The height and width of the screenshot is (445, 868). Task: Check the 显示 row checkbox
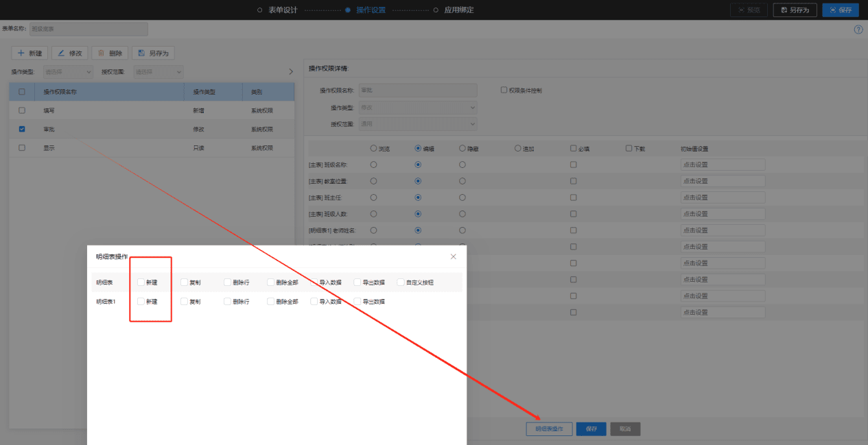[x=22, y=147]
